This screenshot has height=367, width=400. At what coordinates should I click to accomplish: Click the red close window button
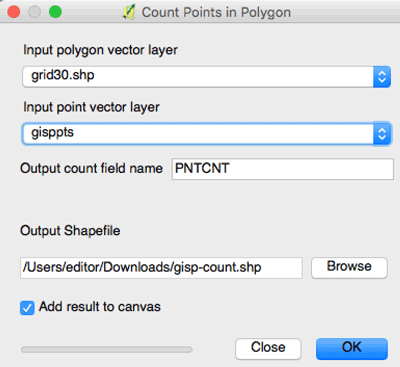(14, 12)
